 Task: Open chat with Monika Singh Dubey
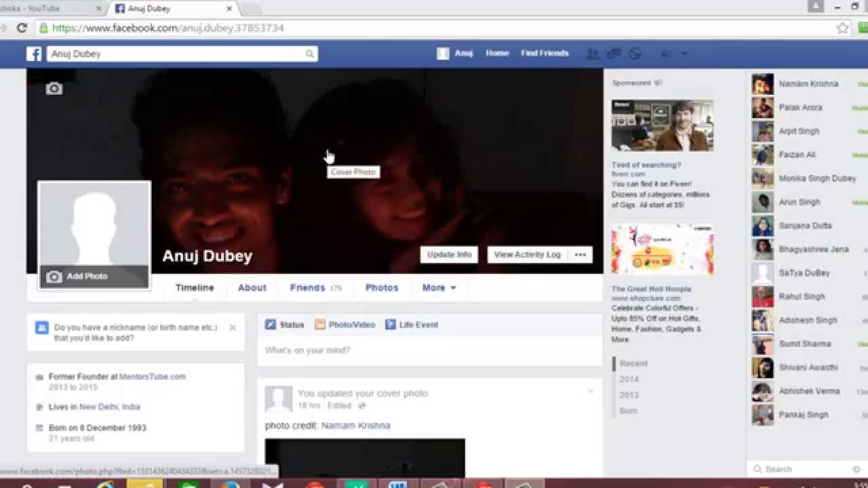808,178
